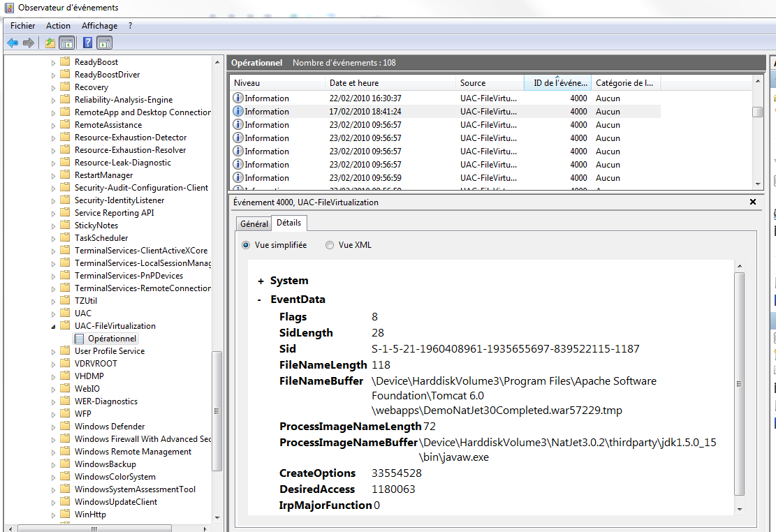This screenshot has width=776, height=532.
Task: Open the Fichier menu
Action: (23, 26)
